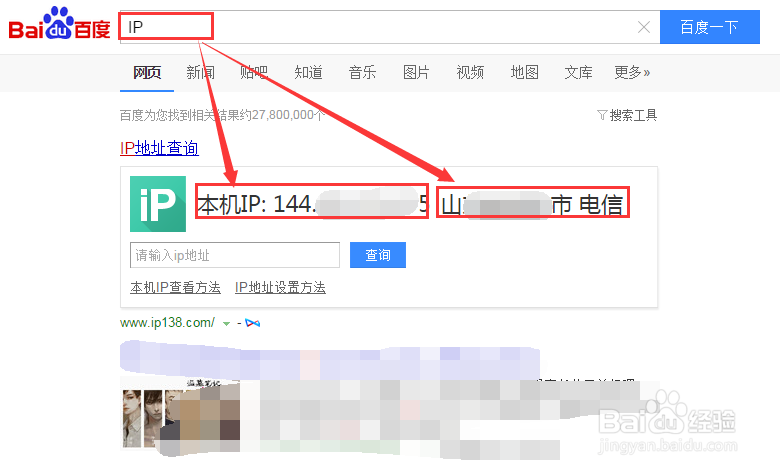
Task: Clear search box with X icon
Action: click(x=644, y=27)
